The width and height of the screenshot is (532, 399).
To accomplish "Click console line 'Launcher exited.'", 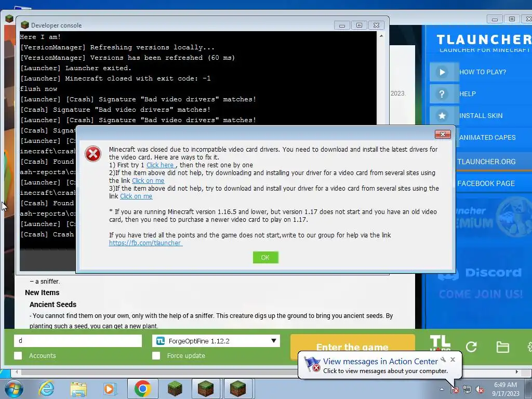I will tap(98, 68).
